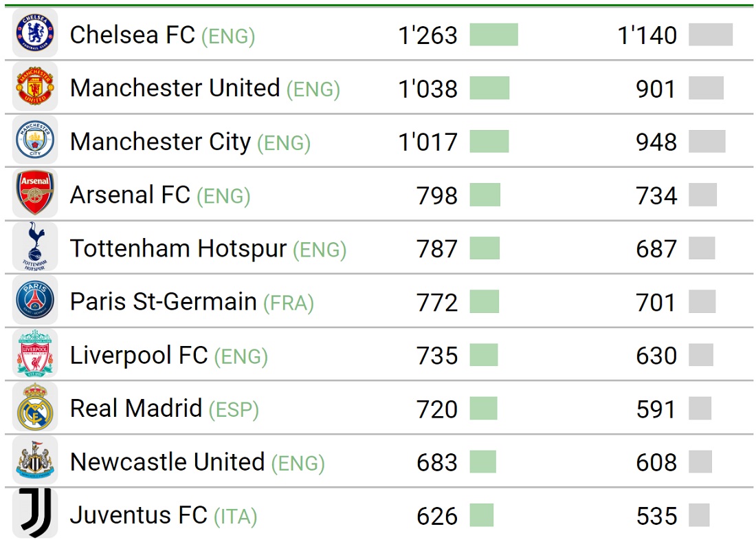Image resolution: width=756 pixels, height=551 pixels.
Task: Click the Tottenham Hotspur cockerel crest
Action: click(35, 246)
